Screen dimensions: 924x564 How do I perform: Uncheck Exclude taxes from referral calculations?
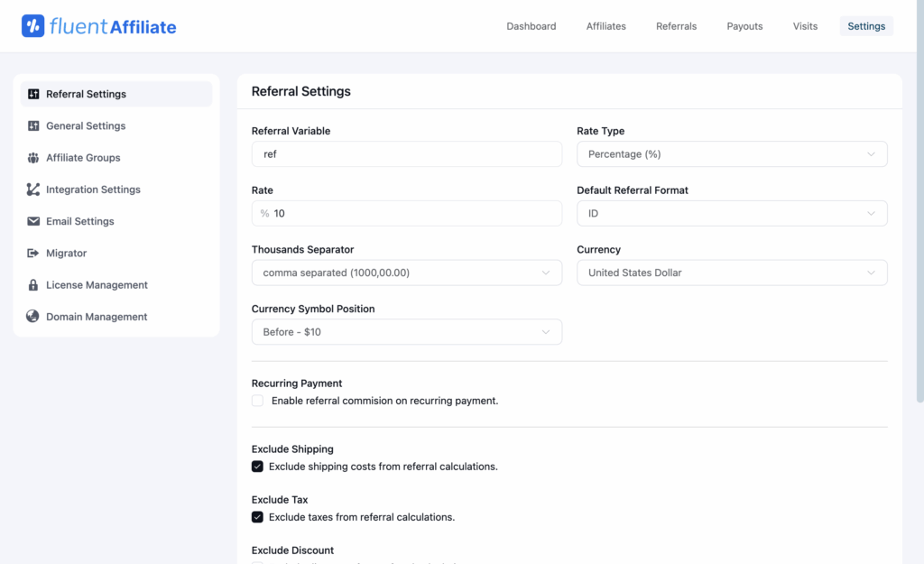point(257,517)
